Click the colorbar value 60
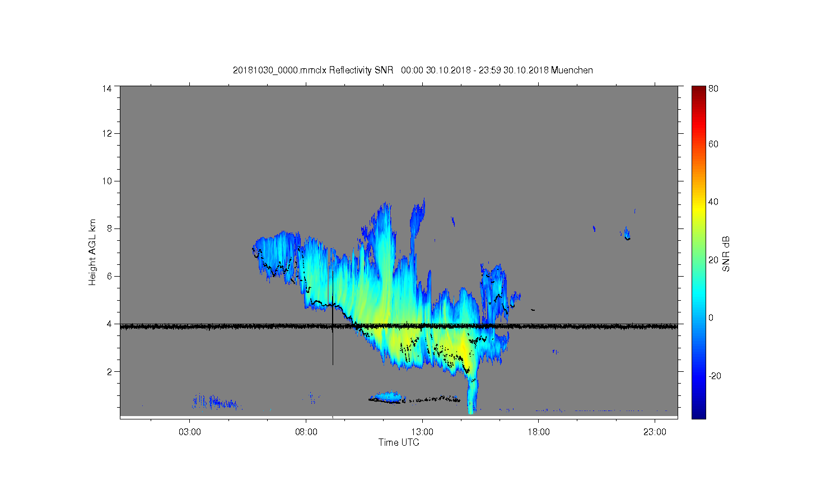 [713, 144]
